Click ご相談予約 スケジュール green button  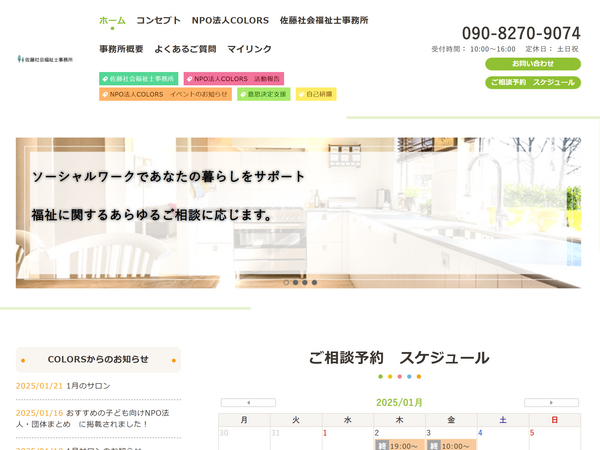[x=533, y=82]
